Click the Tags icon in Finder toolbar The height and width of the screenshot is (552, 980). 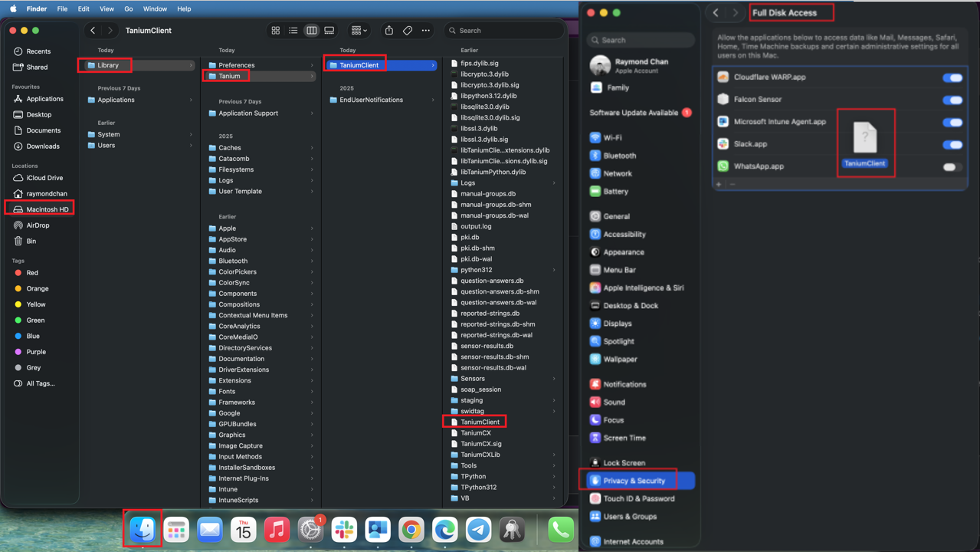(x=408, y=31)
